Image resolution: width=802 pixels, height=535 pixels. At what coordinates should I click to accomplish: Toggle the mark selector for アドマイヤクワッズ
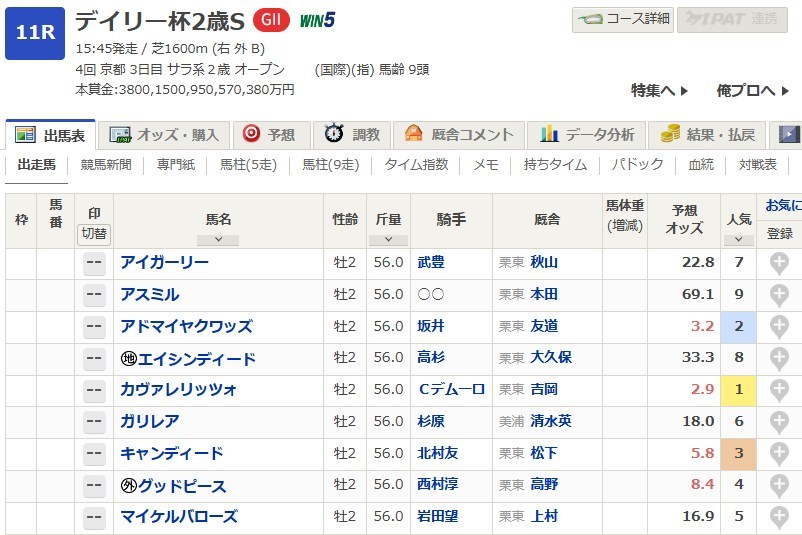tap(95, 327)
